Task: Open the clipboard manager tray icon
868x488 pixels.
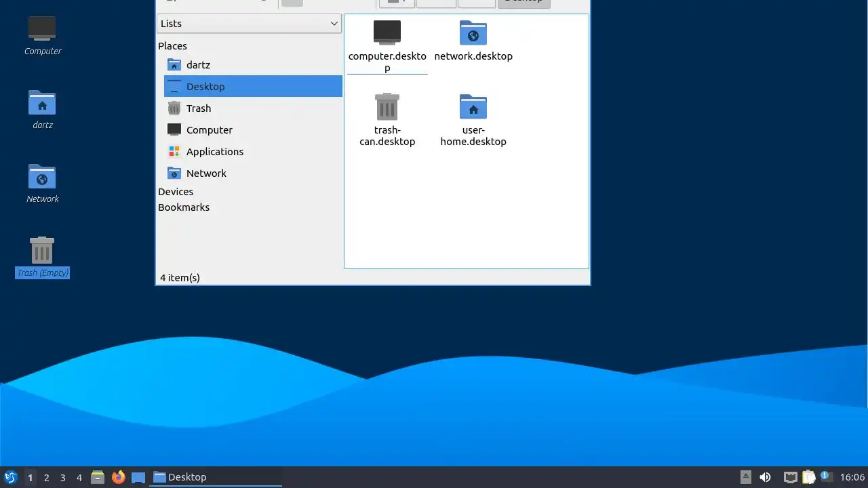Action: (x=808, y=477)
